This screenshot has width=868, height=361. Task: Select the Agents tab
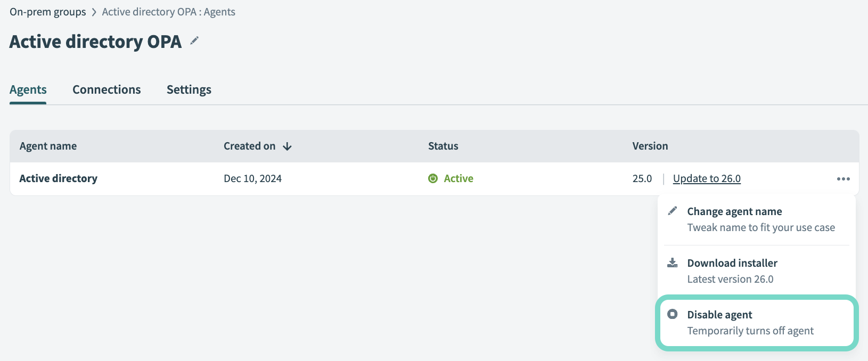click(x=28, y=89)
